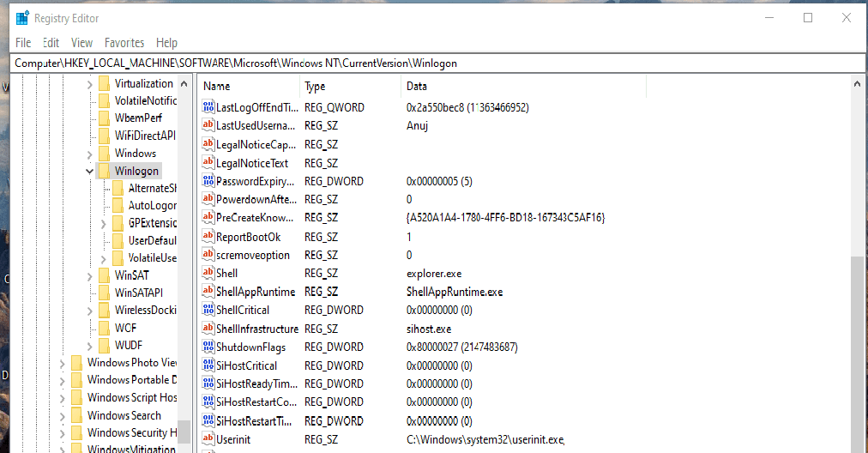Select the scremoveoption string icon
Viewport: 868px width, 453px height.
click(208, 255)
